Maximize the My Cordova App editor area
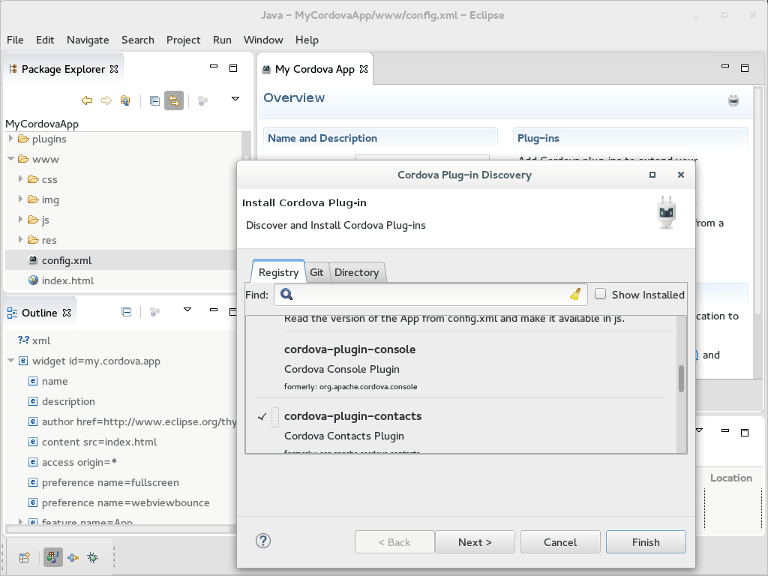Viewport: 768px width, 576px height. pos(744,68)
